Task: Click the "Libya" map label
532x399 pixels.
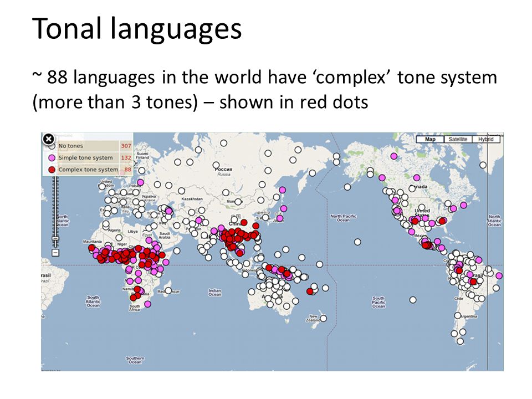Action: point(132,232)
